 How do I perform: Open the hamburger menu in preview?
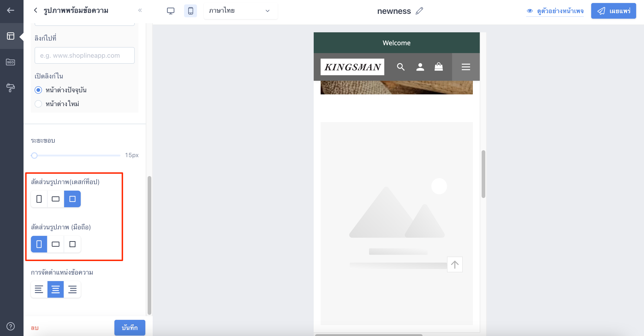pyautogui.click(x=466, y=67)
